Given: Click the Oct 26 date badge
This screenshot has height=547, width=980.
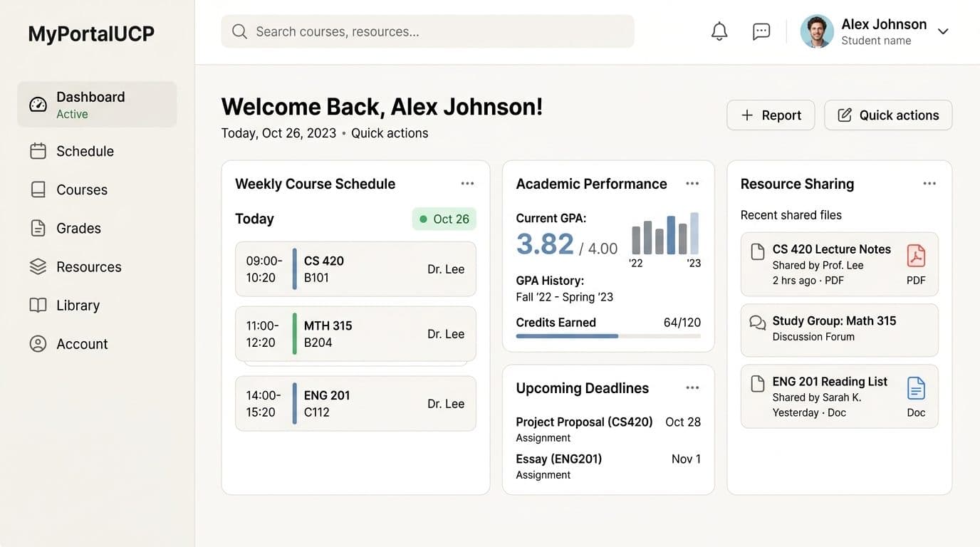Looking at the screenshot, I should [x=444, y=219].
